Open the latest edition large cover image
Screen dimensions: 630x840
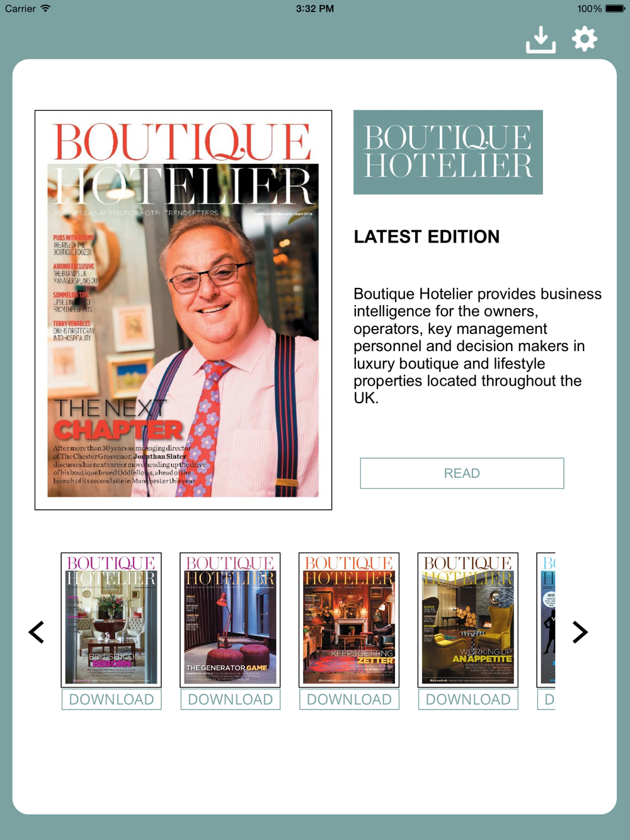coord(183,310)
